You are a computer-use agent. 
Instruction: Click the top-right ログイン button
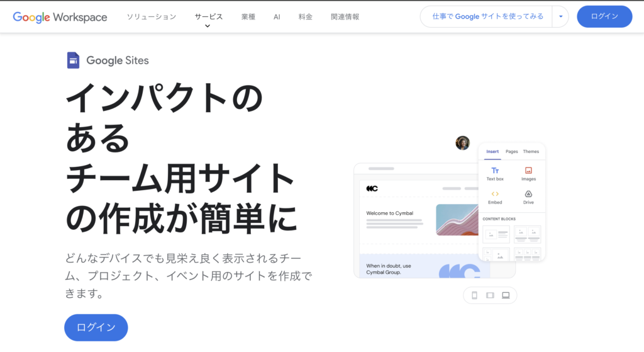[x=604, y=17]
